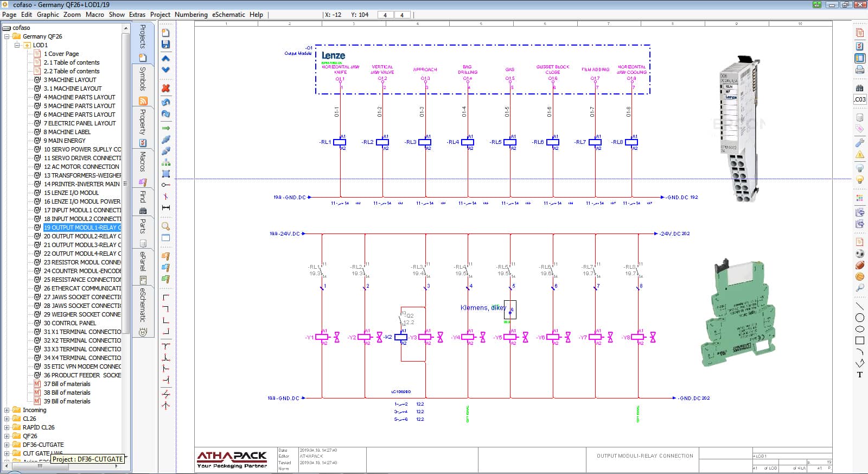
Task: Click the wrench settings icon
Action: [x=859, y=143]
